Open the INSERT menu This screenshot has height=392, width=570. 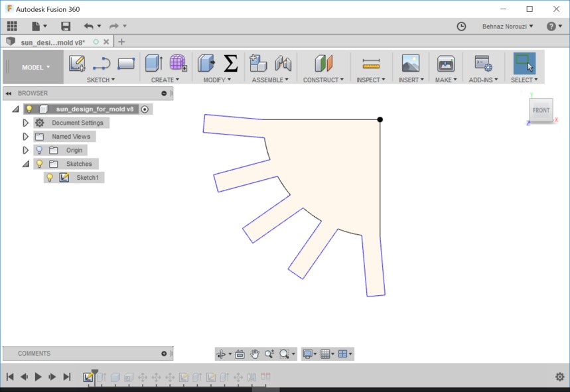(x=411, y=80)
